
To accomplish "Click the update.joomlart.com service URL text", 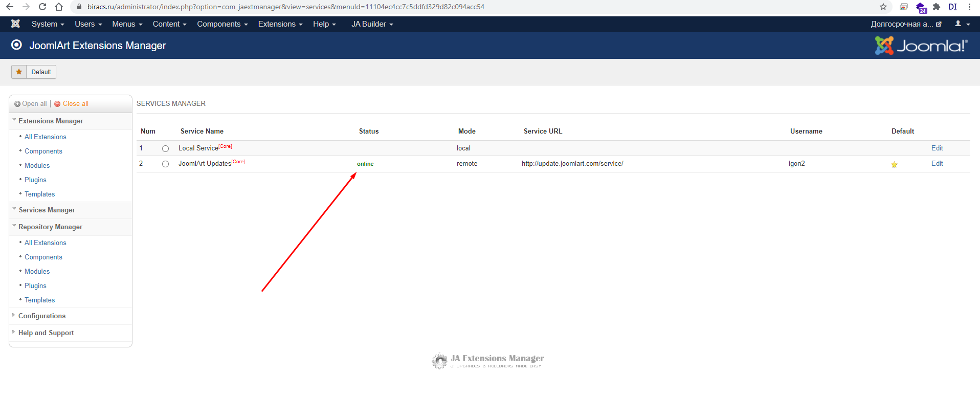I will click(x=572, y=164).
